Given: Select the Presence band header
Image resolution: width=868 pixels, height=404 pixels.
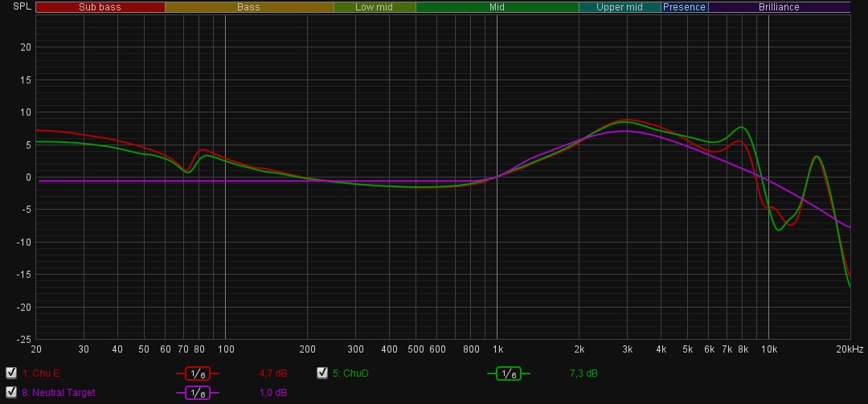Looking at the screenshot, I should tap(684, 7).
